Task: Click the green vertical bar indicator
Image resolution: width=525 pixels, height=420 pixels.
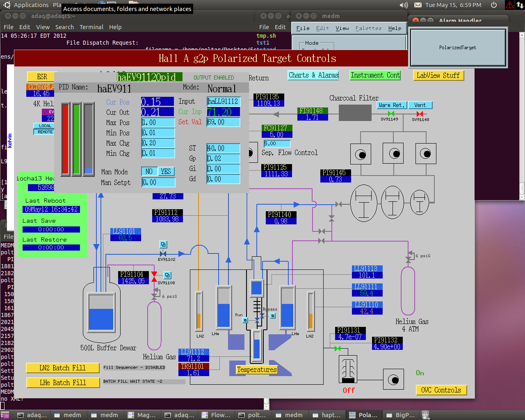Action: (x=76, y=139)
